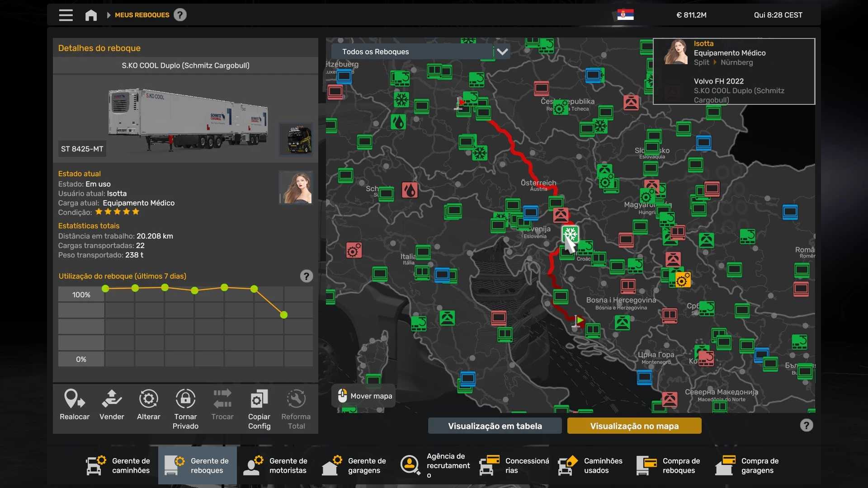Open trailer utilization chart help icon

point(307,276)
